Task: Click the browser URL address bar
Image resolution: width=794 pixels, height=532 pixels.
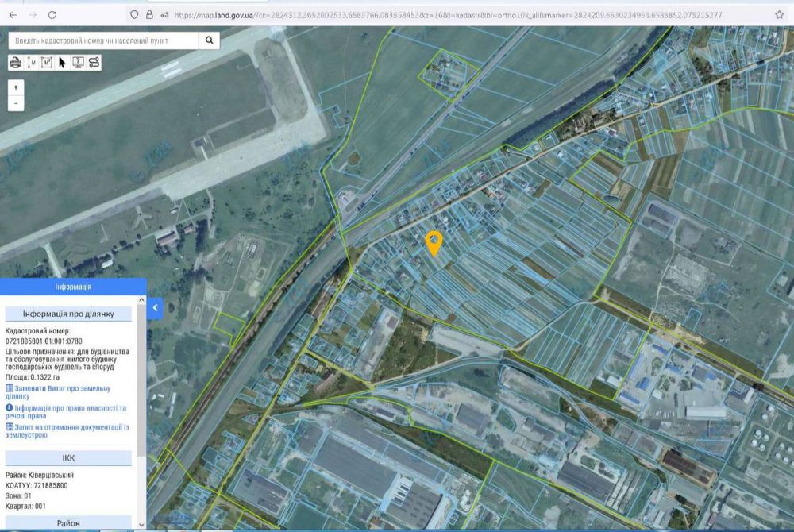Action: [x=448, y=15]
